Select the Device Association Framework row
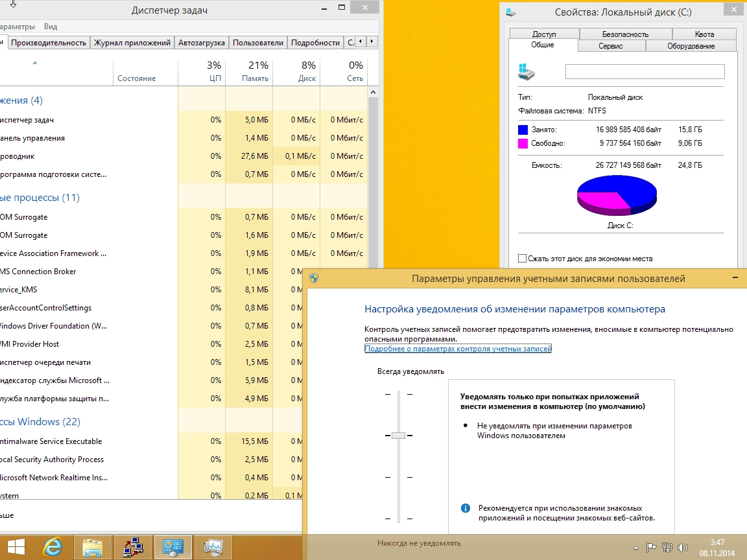The height and width of the screenshot is (560, 747). point(184,253)
